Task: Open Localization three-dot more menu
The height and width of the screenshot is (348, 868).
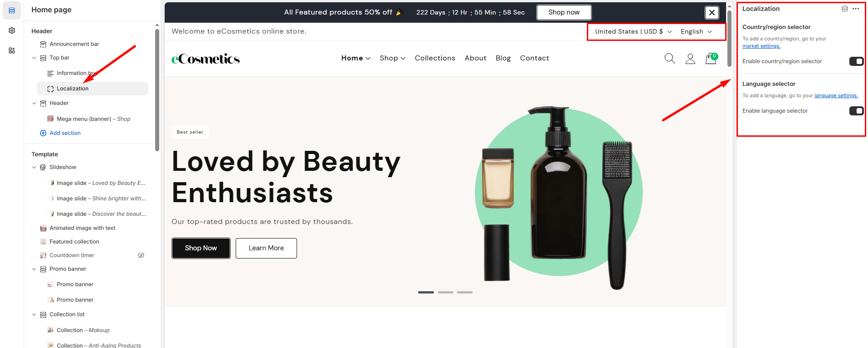Action: 856,9
